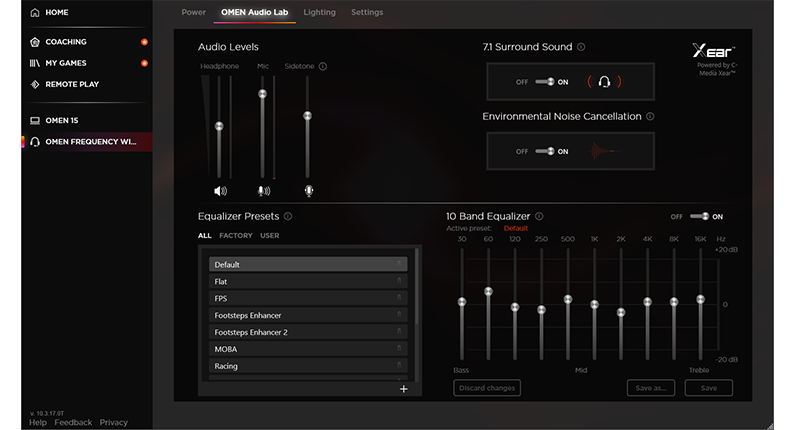The width and height of the screenshot is (795, 430).
Task: Click lock icon on MOBA preset
Action: pyautogui.click(x=399, y=348)
